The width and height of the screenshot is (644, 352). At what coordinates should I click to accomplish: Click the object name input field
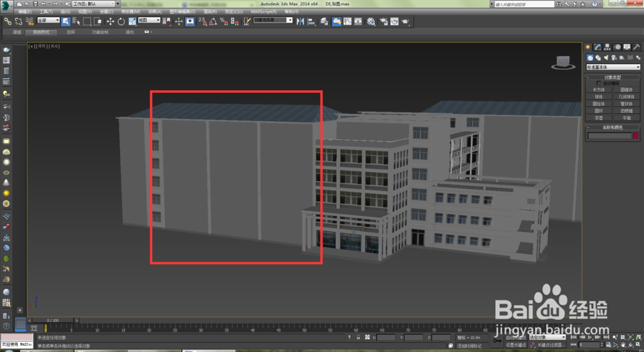(x=609, y=135)
